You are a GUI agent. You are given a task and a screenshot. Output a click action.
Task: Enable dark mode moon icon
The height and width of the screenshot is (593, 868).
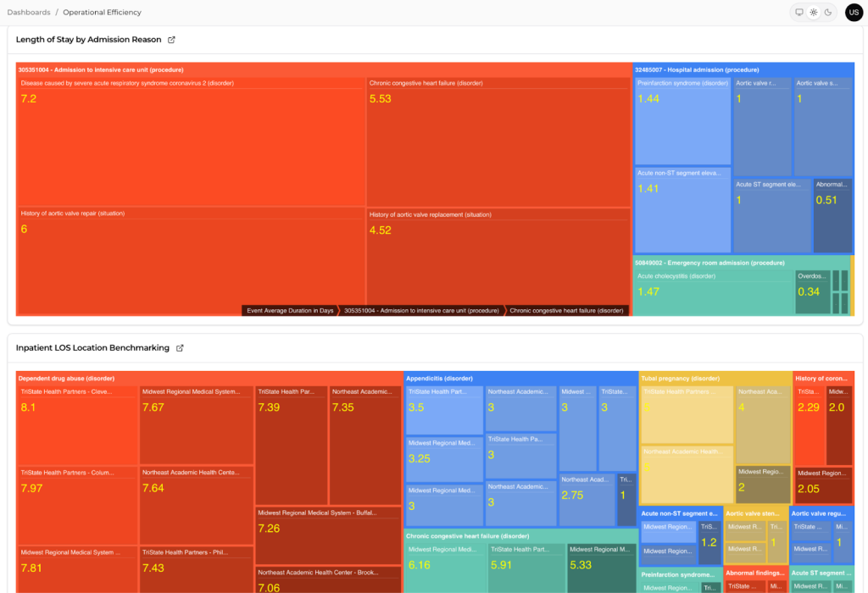pyautogui.click(x=828, y=13)
